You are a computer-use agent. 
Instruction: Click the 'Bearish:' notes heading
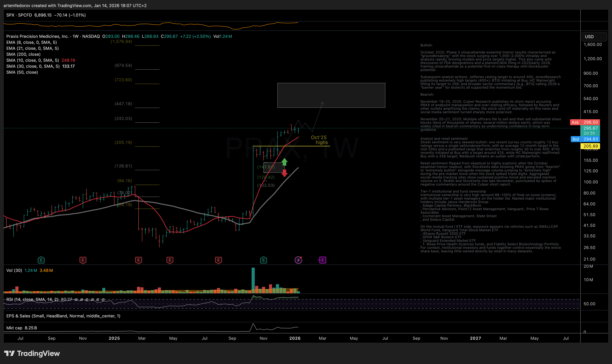click(x=427, y=94)
